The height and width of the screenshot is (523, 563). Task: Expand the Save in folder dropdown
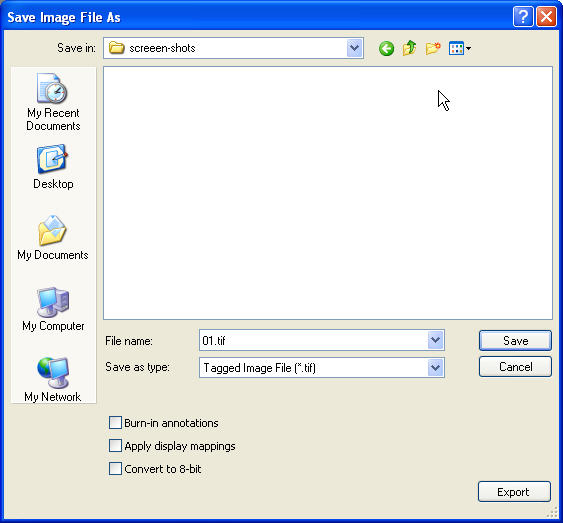355,48
